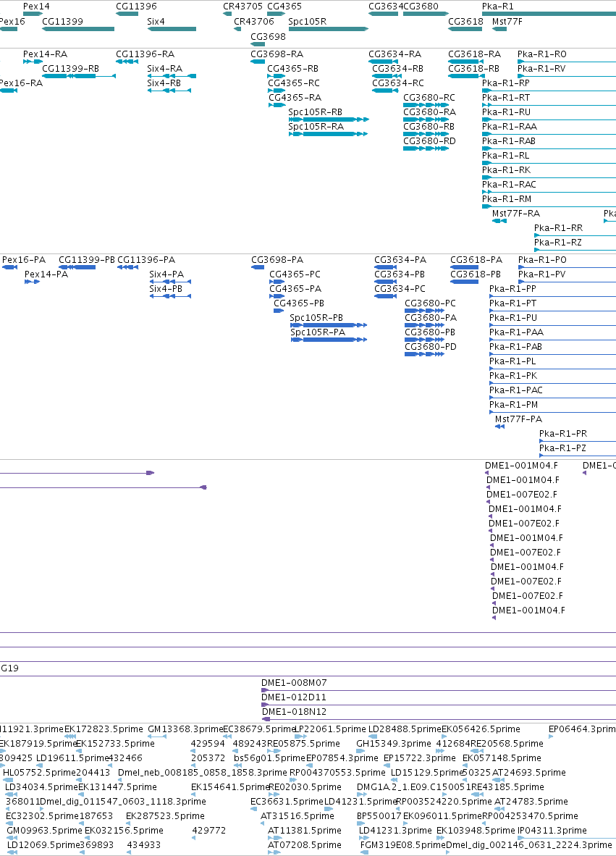Open transcript label "Pka-R1-RAA"
The height and width of the screenshot is (856, 616).
point(510,127)
